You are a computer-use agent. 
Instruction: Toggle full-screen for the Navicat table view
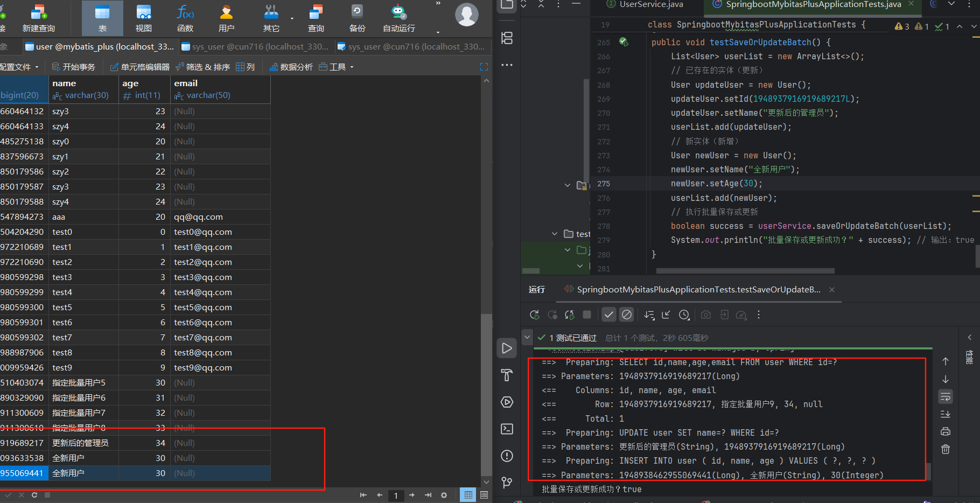coord(484,67)
